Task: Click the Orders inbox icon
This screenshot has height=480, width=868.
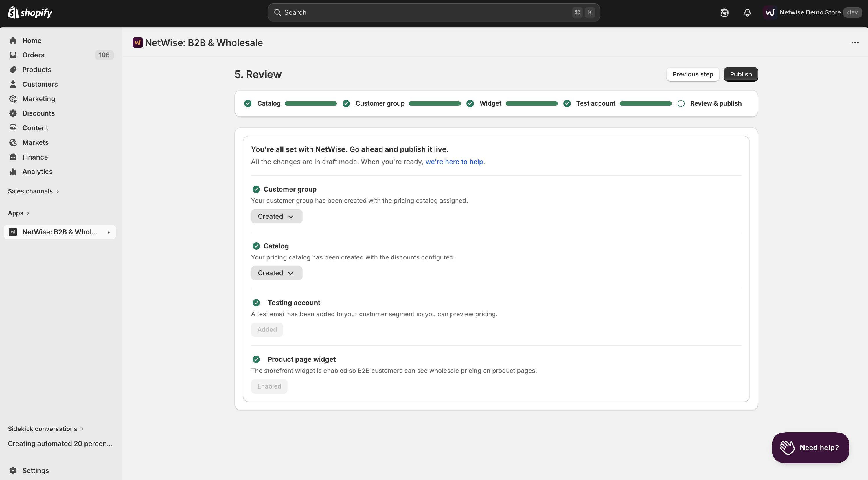Action: pos(13,55)
